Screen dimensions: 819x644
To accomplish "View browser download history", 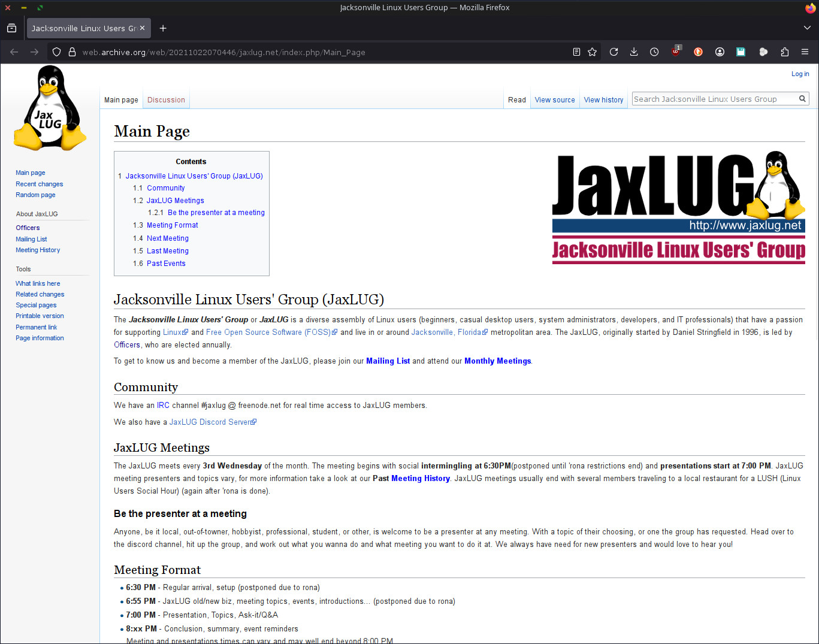I will point(634,52).
